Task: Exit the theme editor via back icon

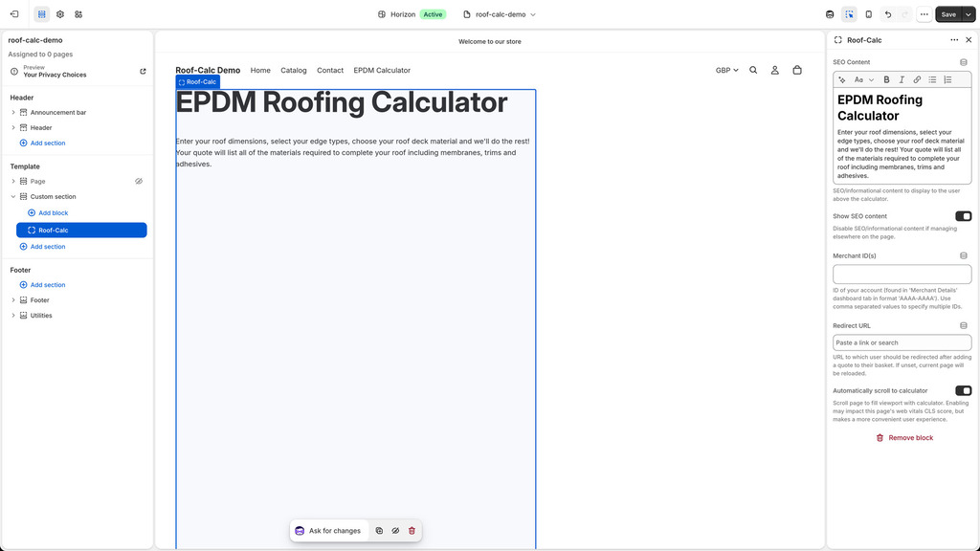Action: click(14, 14)
